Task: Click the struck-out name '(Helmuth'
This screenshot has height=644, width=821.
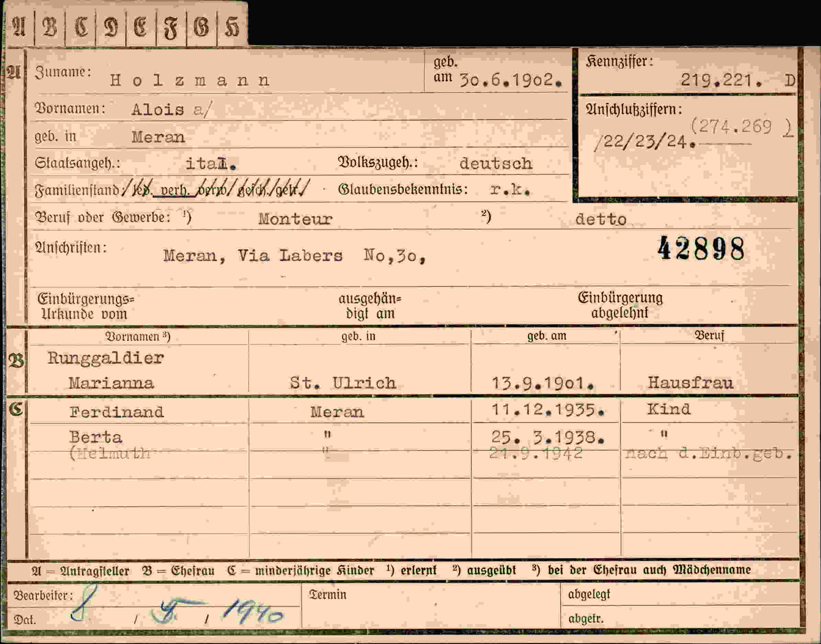Action: tap(109, 453)
